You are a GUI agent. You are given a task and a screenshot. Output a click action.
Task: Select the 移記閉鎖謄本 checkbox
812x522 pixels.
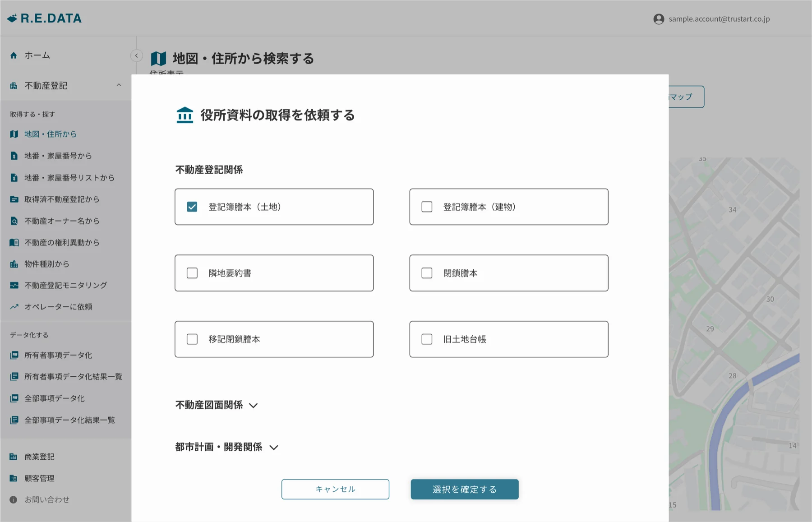point(192,339)
